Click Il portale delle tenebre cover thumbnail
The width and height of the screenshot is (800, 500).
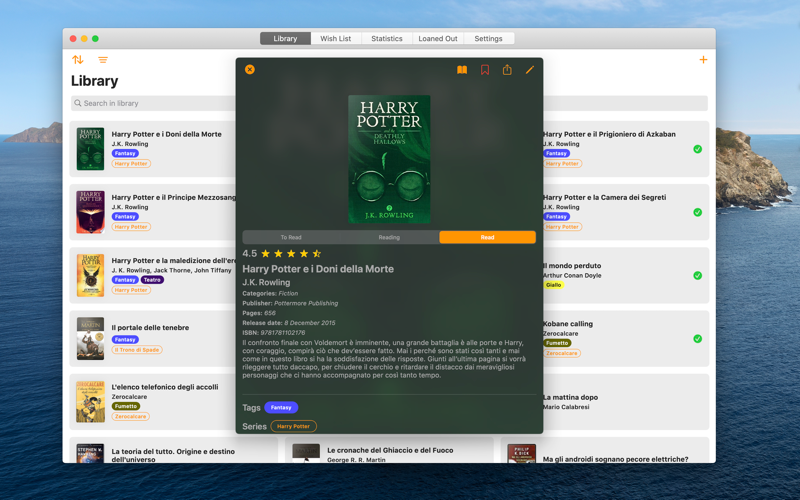coord(90,339)
